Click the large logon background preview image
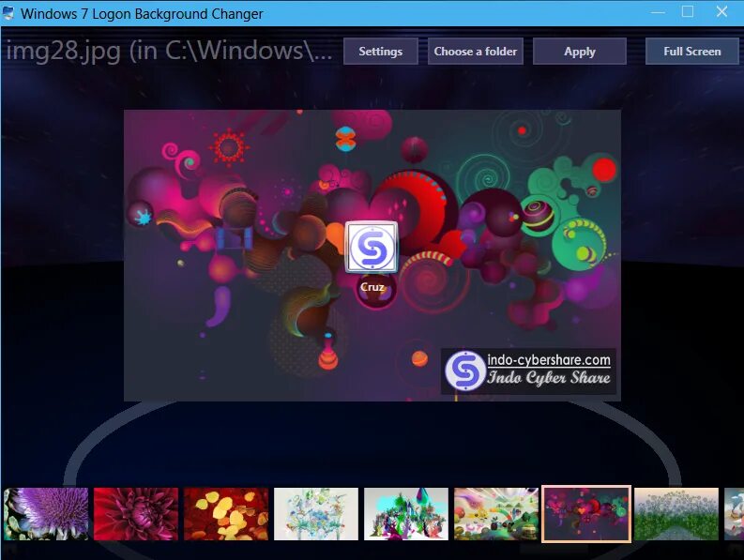The image size is (744, 560). [372, 255]
